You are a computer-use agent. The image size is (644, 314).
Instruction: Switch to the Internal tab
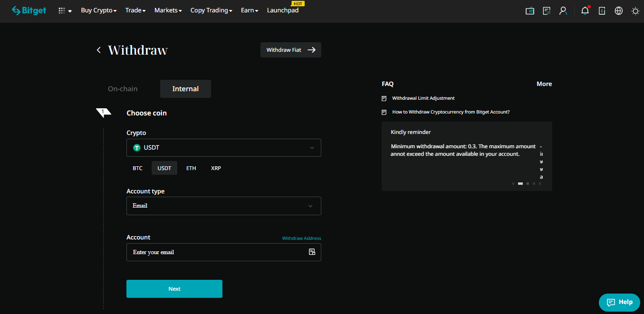(185, 89)
